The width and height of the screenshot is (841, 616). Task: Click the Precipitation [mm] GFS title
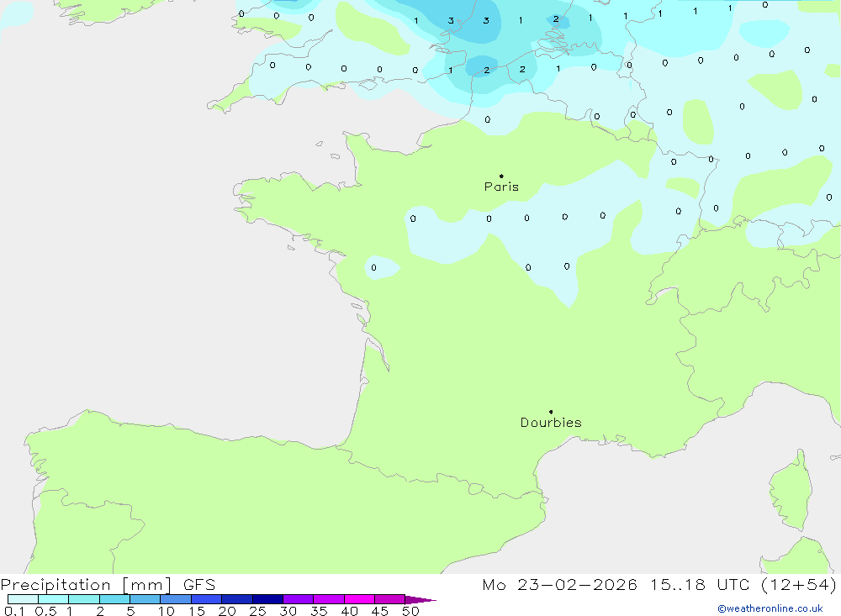(108, 585)
